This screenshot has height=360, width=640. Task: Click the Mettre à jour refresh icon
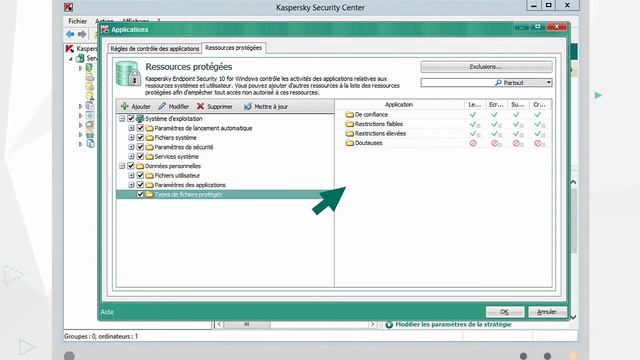pos(247,106)
